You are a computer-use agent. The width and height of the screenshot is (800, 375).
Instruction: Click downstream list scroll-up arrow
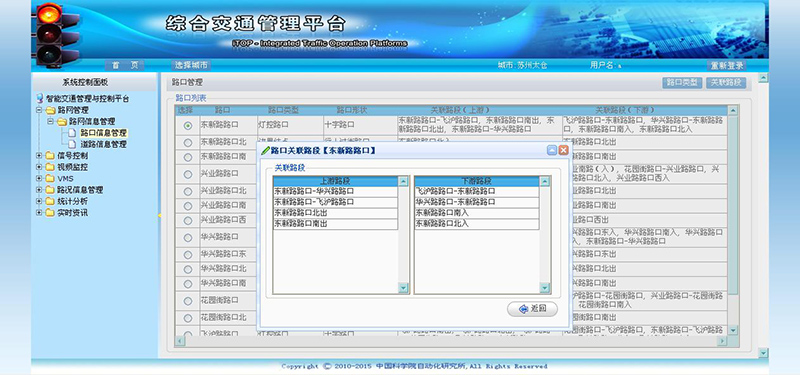(544, 181)
